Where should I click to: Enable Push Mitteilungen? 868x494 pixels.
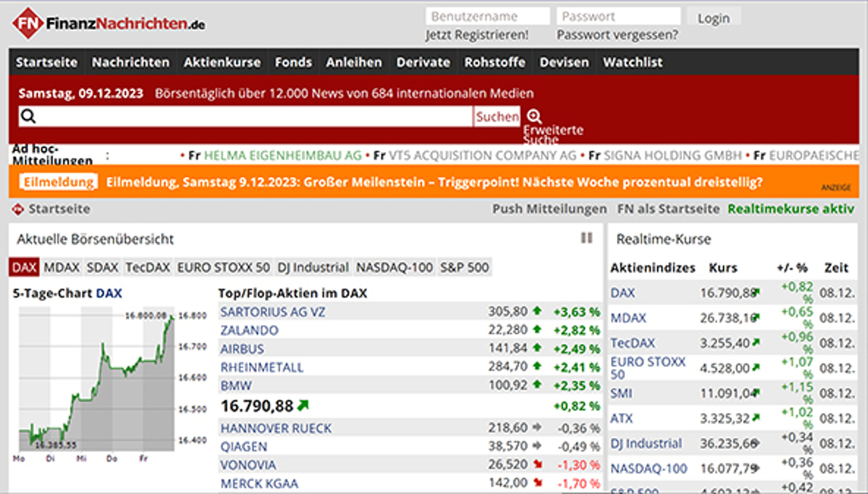pyautogui.click(x=549, y=209)
